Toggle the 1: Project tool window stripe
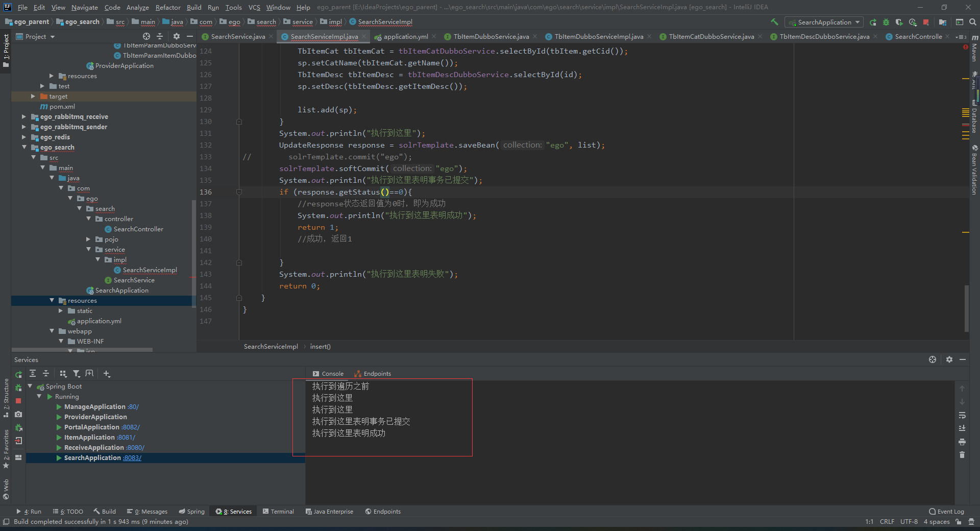Image resolution: width=980 pixels, height=531 pixels. coord(6,51)
